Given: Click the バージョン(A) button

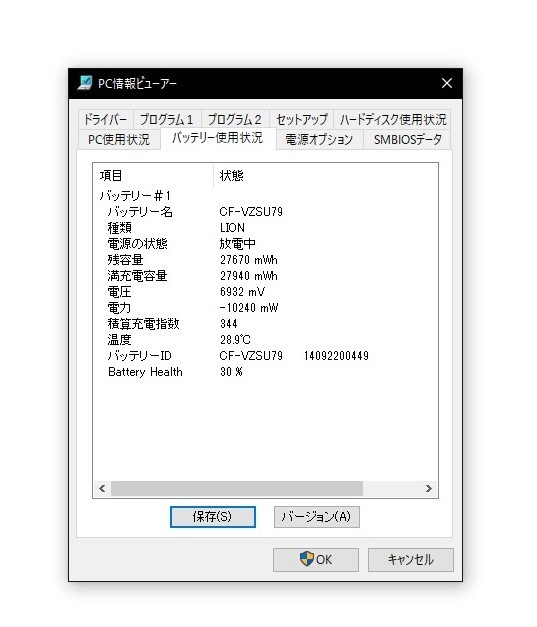Looking at the screenshot, I should pos(317,517).
